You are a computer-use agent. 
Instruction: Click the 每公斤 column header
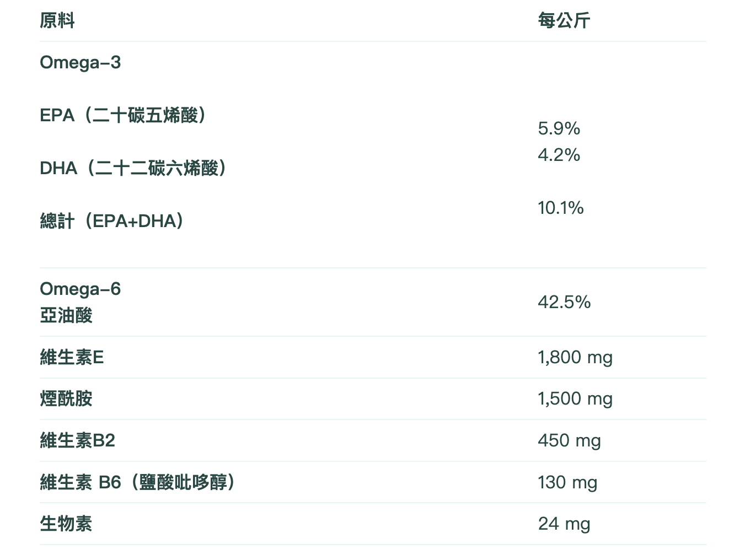pyautogui.click(x=564, y=21)
